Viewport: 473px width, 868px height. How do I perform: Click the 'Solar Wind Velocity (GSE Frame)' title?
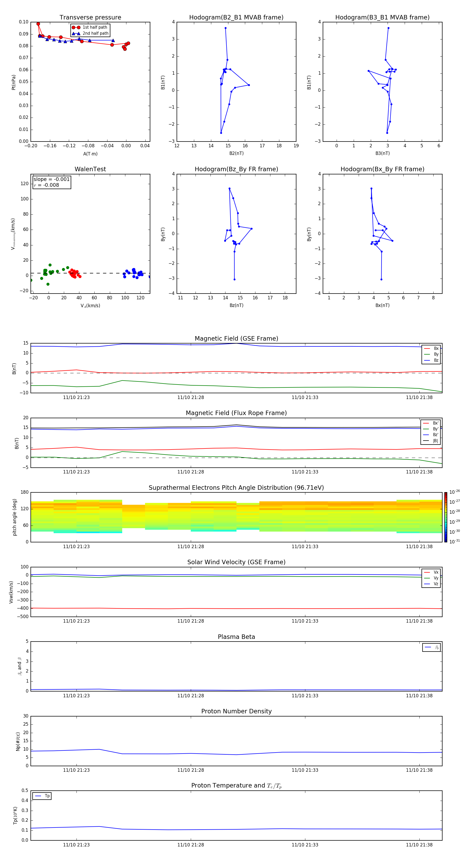(236, 562)
